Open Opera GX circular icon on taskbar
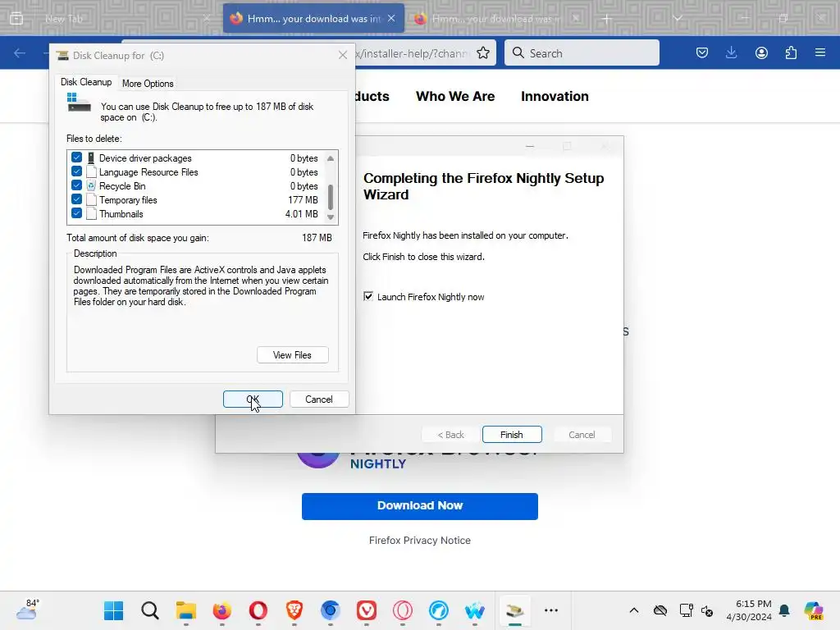This screenshot has width=840, height=630. point(402,610)
